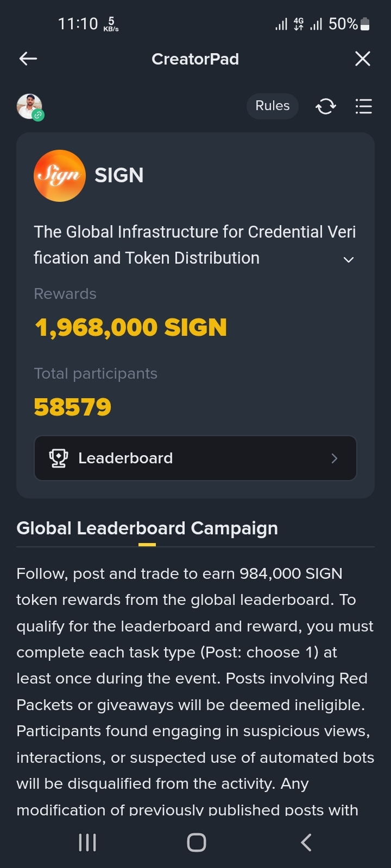Tap the Leaderboard right chevron arrow
This screenshot has width=391, height=868.
[334, 458]
